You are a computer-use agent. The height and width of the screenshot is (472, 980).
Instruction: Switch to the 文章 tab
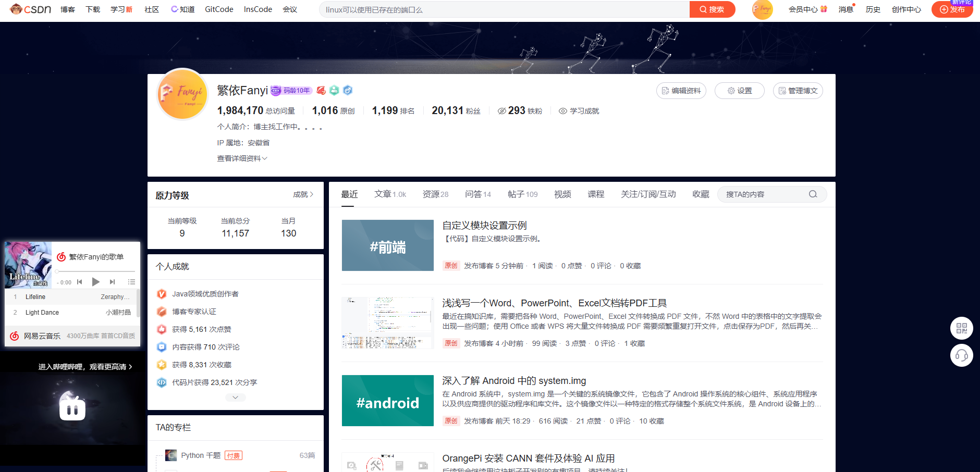point(384,194)
